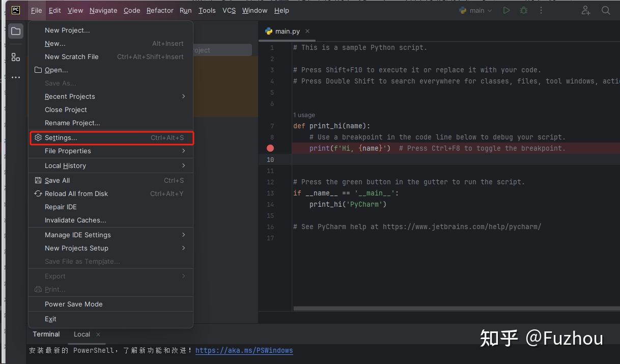Start debugging using the bug icon
620x364 pixels.
click(523, 10)
